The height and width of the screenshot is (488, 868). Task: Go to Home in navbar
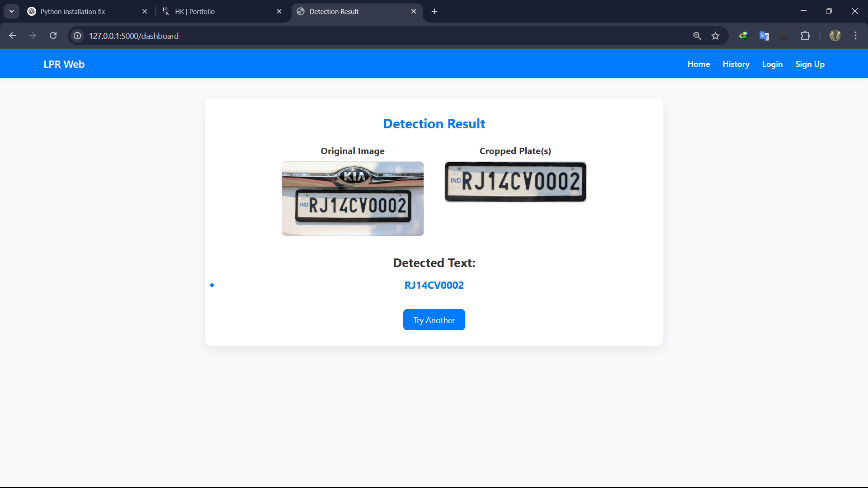point(698,64)
